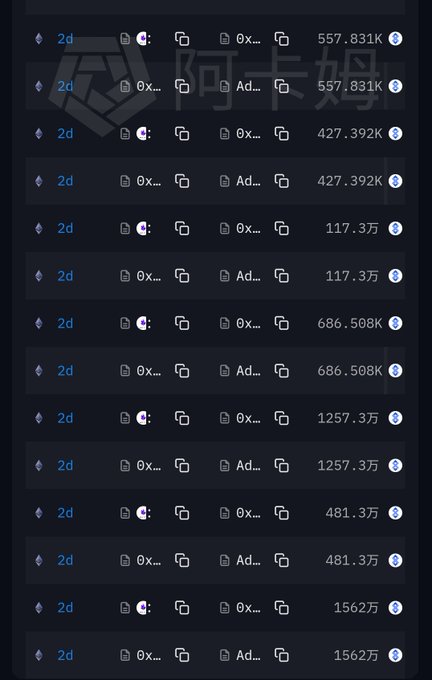Click the second 1257.3万 amount value
Screen dimensions: 432x680
click(348, 466)
